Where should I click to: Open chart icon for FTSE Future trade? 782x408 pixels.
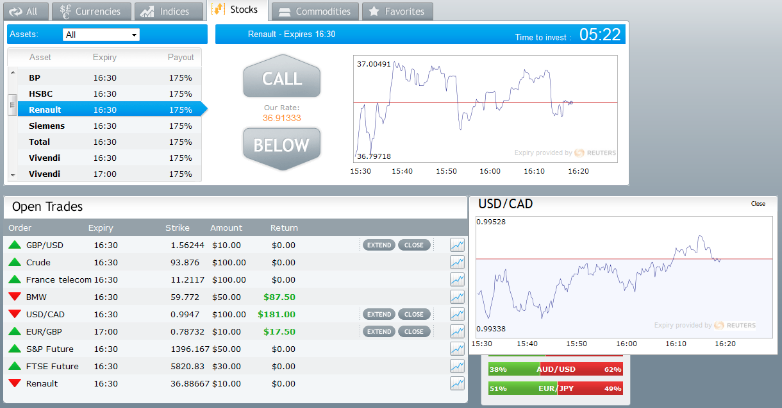[457, 366]
